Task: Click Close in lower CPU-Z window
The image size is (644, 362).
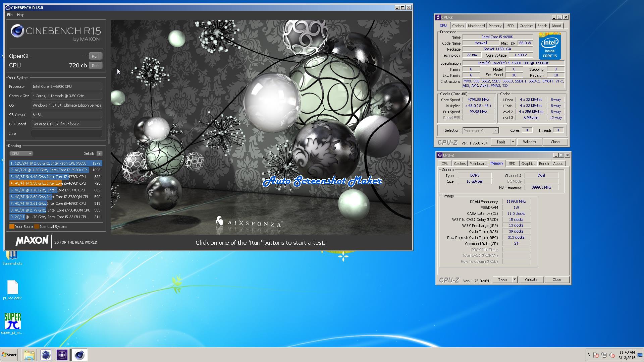Action: click(x=557, y=280)
